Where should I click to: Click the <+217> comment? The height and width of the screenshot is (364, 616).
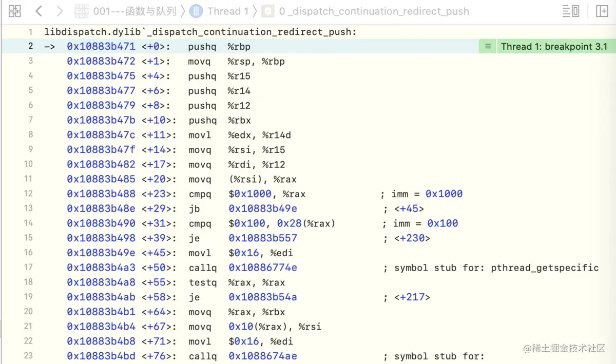[407, 297]
